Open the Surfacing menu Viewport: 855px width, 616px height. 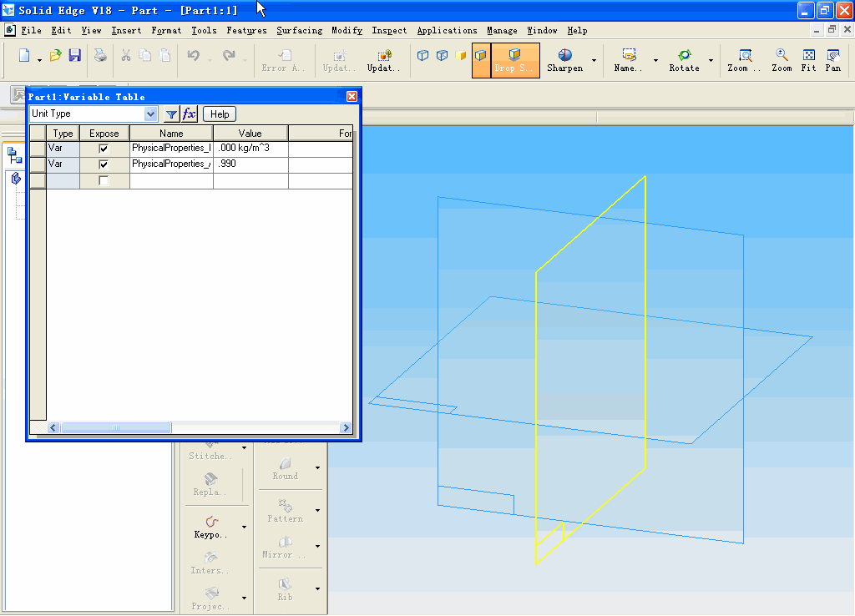(x=300, y=31)
